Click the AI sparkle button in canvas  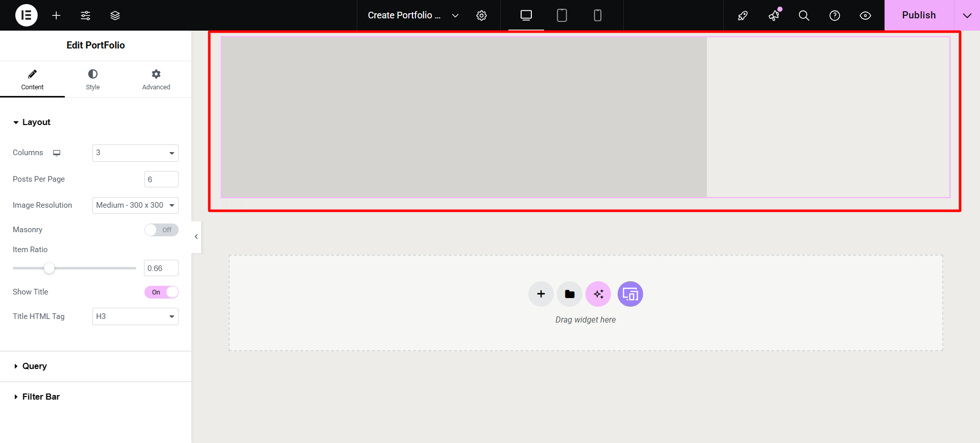pyautogui.click(x=598, y=294)
